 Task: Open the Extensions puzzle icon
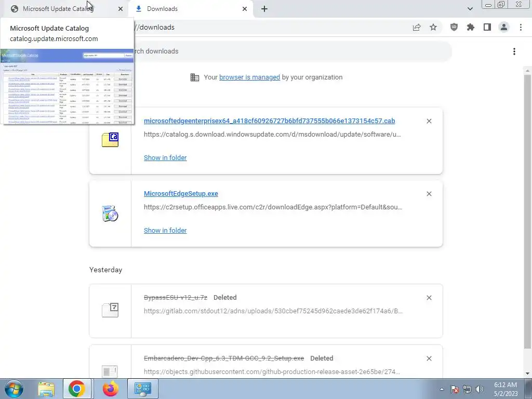[x=471, y=27]
